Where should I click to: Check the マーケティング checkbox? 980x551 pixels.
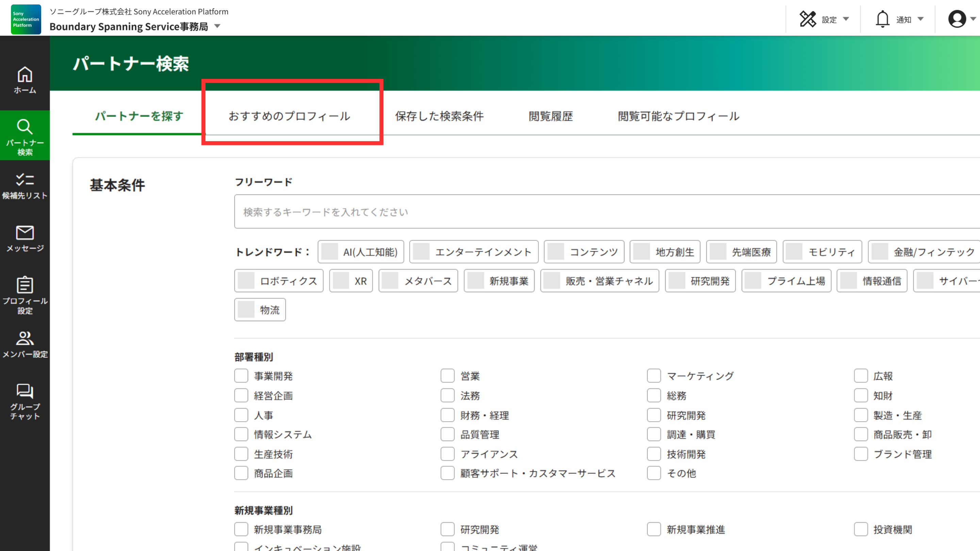(654, 376)
